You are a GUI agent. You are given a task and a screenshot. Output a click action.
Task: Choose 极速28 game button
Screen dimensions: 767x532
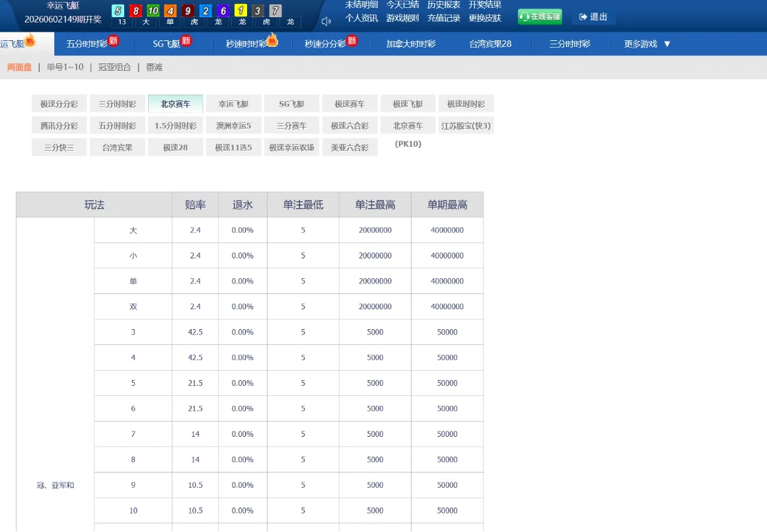click(176, 147)
